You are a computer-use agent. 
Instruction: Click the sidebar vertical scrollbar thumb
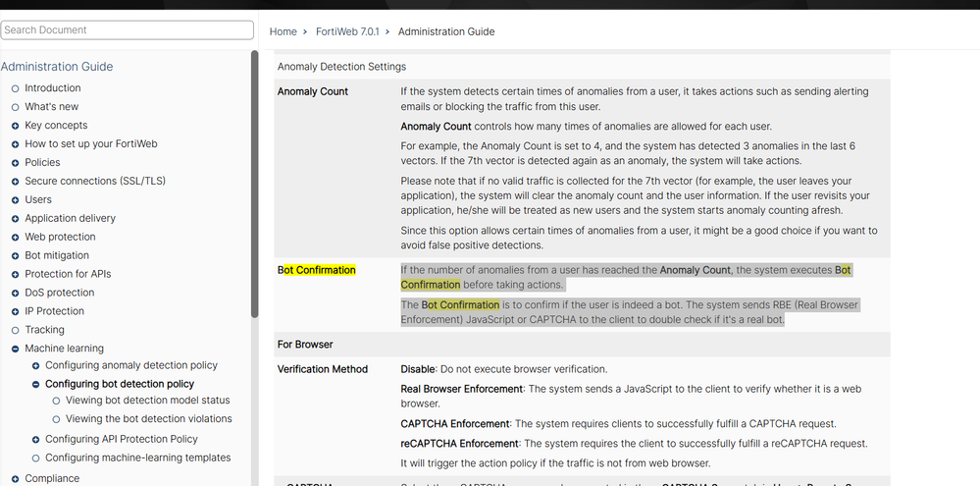click(x=254, y=185)
